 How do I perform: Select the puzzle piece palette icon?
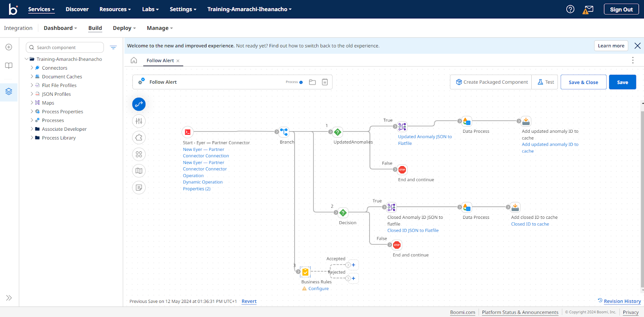[x=139, y=138]
